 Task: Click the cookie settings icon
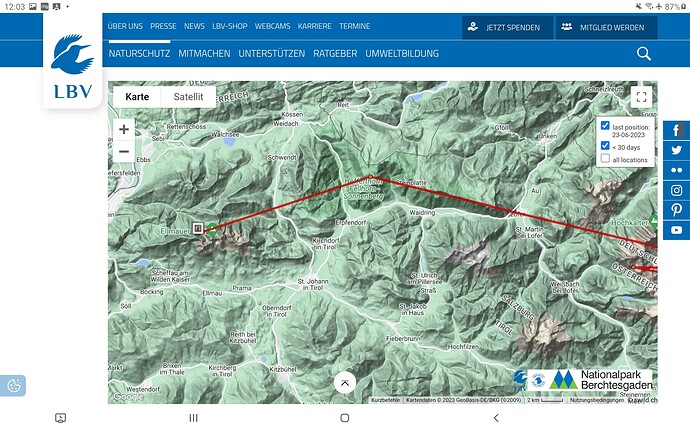coord(13,386)
